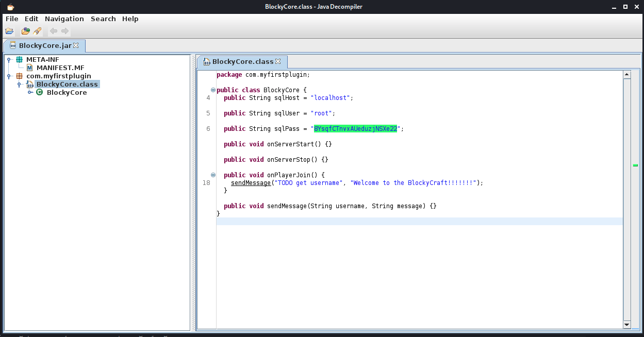
Task: Collapse the BlockyCore.class tree node
Action: (20, 85)
